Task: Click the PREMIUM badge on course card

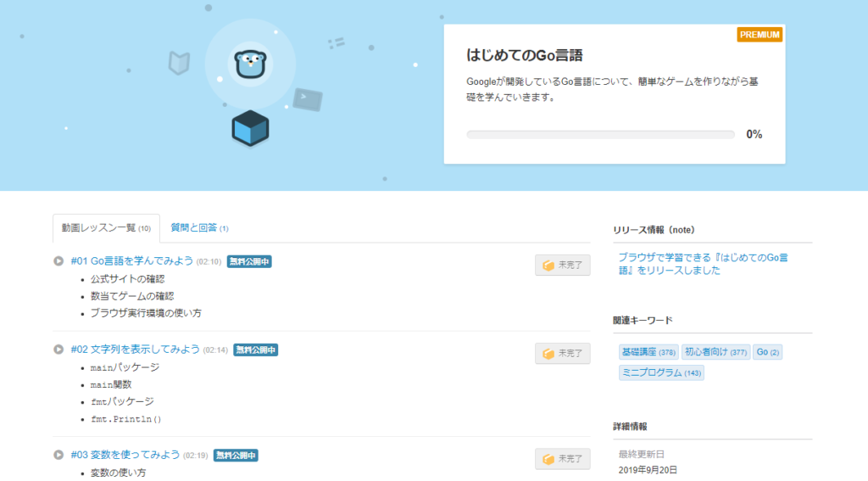Action: point(759,35)
